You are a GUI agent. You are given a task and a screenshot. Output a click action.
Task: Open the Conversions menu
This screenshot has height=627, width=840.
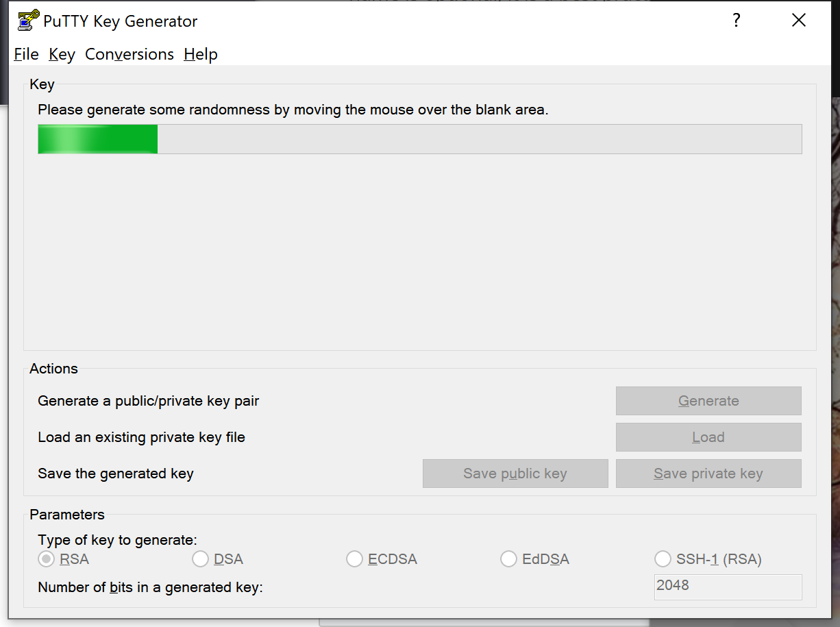[x=129, y=54]
